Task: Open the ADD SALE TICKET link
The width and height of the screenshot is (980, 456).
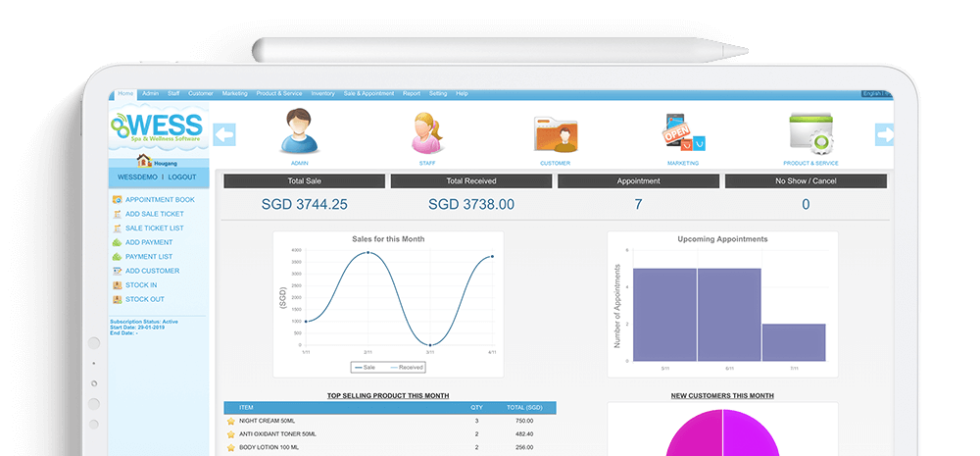Action: [x=155, y=214]
